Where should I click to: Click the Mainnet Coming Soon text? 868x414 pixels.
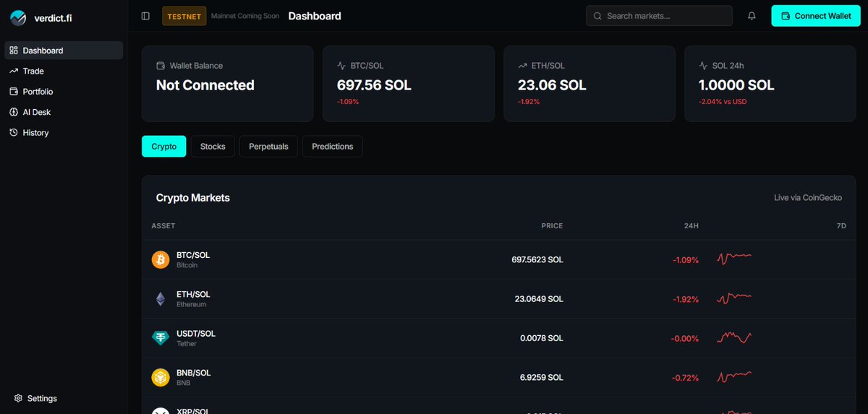tap(245, 16)
